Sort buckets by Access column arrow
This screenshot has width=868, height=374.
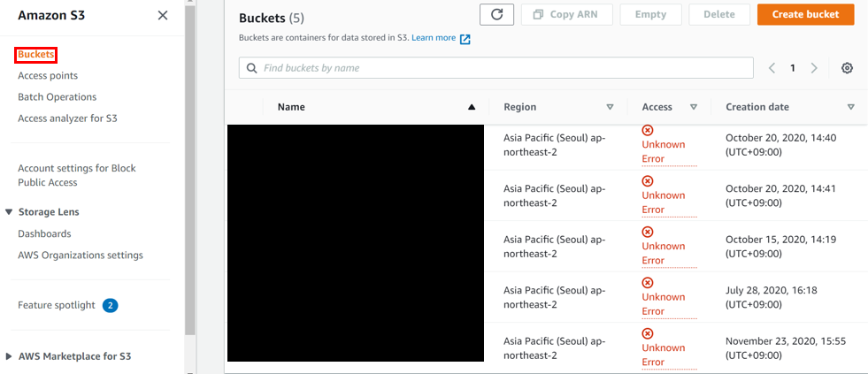694,107
